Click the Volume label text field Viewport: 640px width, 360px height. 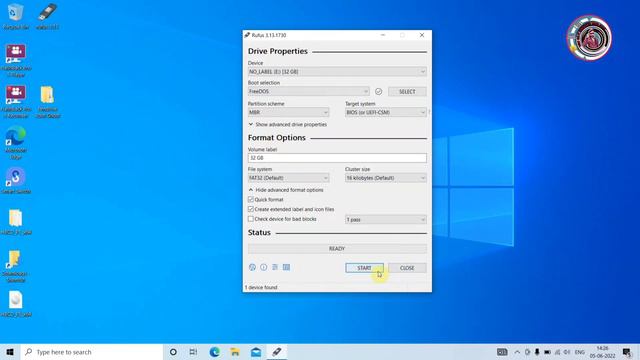click(x=337, y=158)
